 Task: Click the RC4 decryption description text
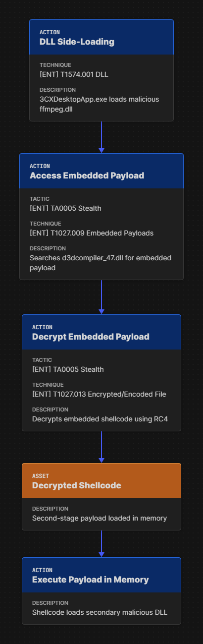[x=100, y=419]
